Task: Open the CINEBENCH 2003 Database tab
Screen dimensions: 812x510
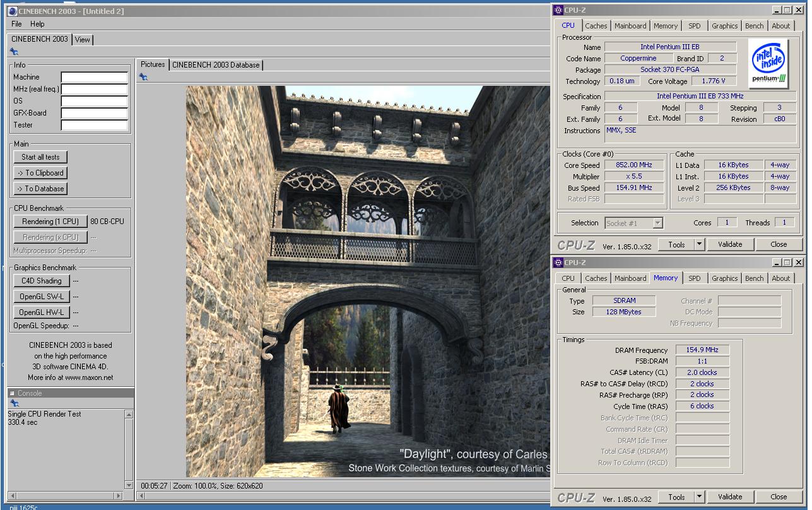Action: [216, 64]
